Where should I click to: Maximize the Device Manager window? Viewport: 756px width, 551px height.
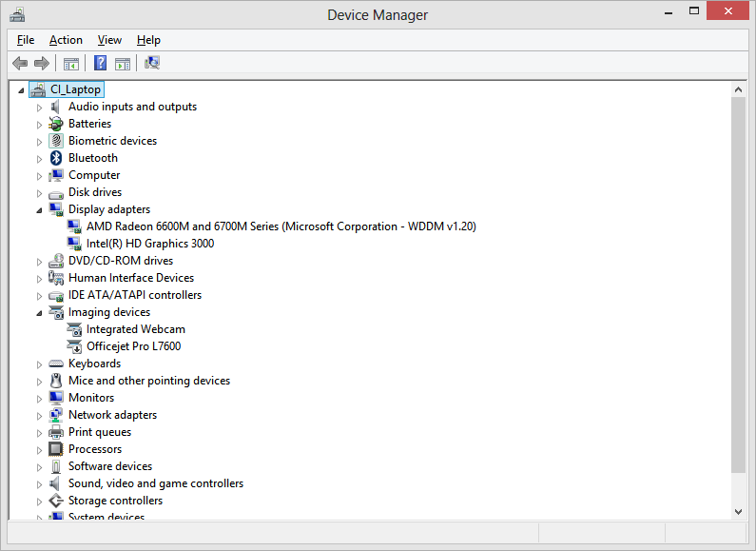[694, 11]
